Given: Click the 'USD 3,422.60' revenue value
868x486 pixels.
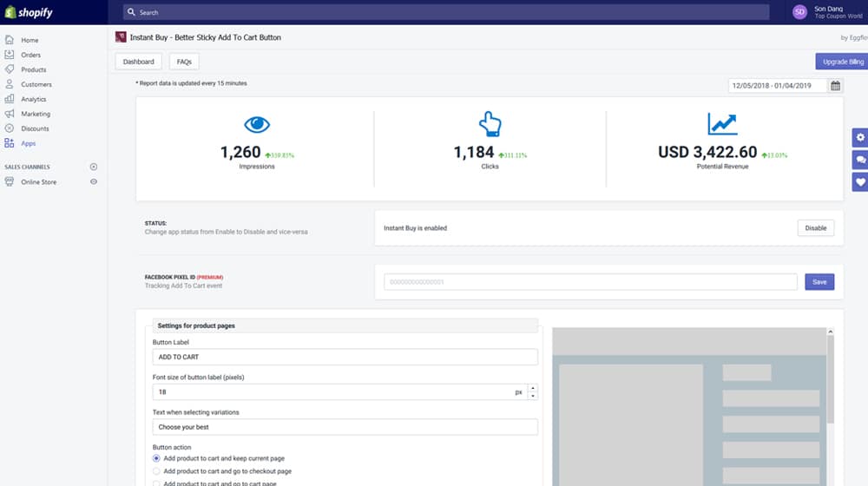Looking at the screenshot, I should [x=707, y=152].
